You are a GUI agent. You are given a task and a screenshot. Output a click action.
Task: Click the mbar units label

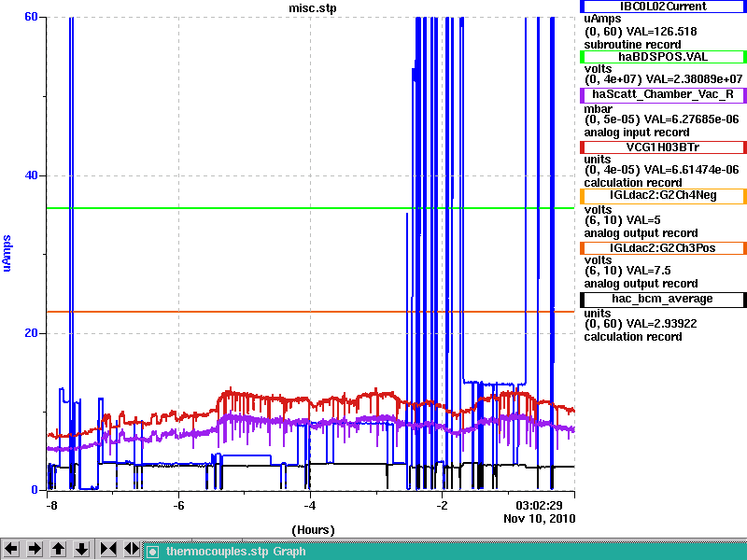(599, 109)
